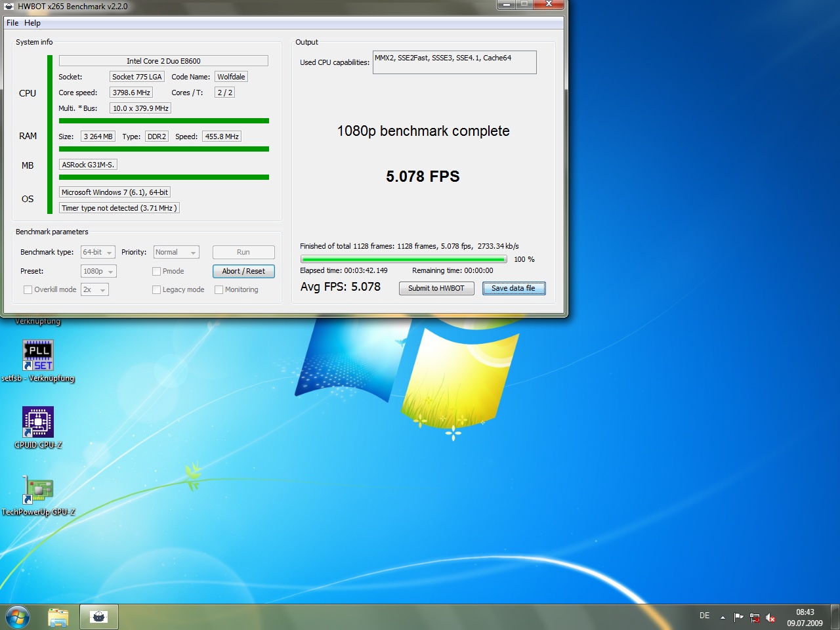Click the Socket 775 LGA value
The width and height of the screenshot is (840, 630).
(x=136, y=77)
